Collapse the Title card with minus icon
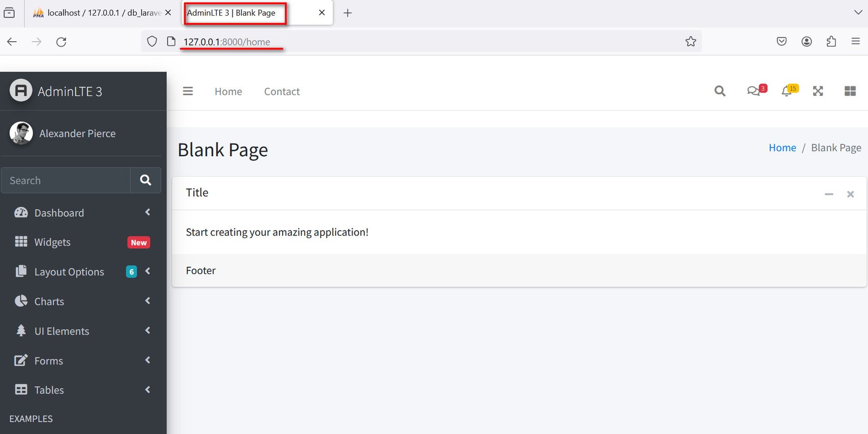Viewport: 868px width, 434px height. 829,194
